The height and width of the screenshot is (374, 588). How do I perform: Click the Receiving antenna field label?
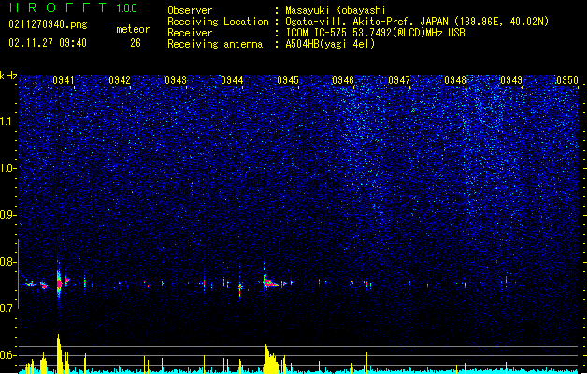coord(215,44)
